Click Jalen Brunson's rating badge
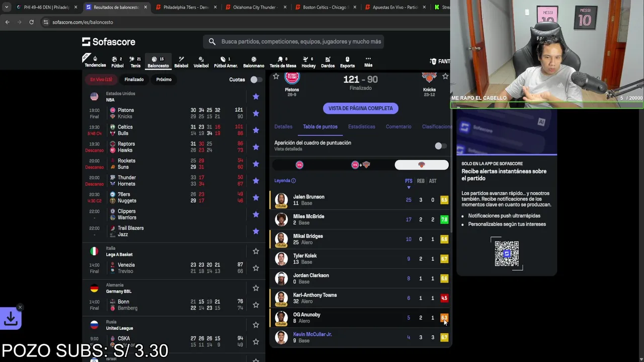The width and height of the screenshot is (644, 362). (444, 200)
